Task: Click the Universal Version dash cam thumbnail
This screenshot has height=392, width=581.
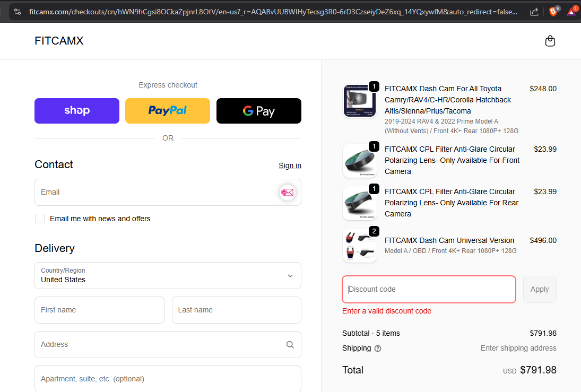Action: 360,246
